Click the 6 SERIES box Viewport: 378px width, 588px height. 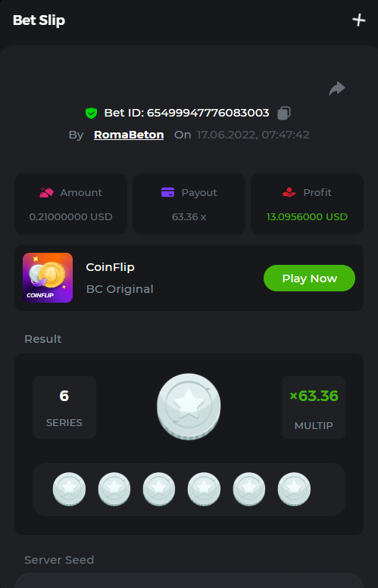[64, 408]
